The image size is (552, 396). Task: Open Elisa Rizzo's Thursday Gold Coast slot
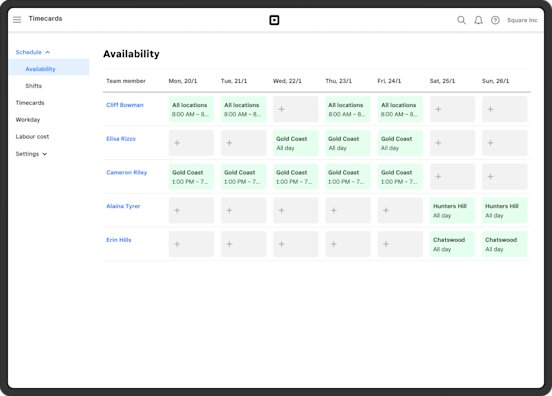click(348, 143)
